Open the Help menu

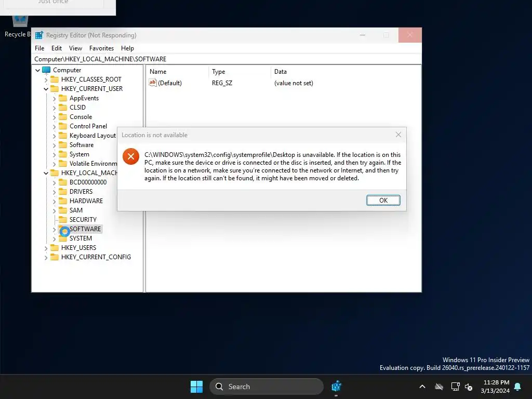(x=127, y=48)
